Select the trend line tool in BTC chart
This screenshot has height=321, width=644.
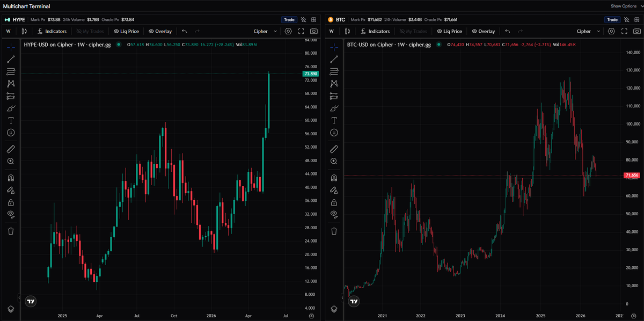tap(334, 59)
